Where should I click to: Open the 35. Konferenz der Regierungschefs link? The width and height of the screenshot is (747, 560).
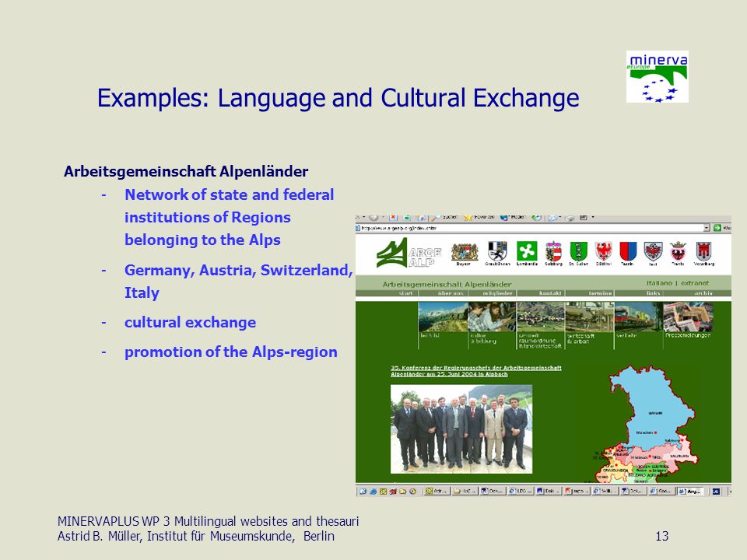(476, 371)
